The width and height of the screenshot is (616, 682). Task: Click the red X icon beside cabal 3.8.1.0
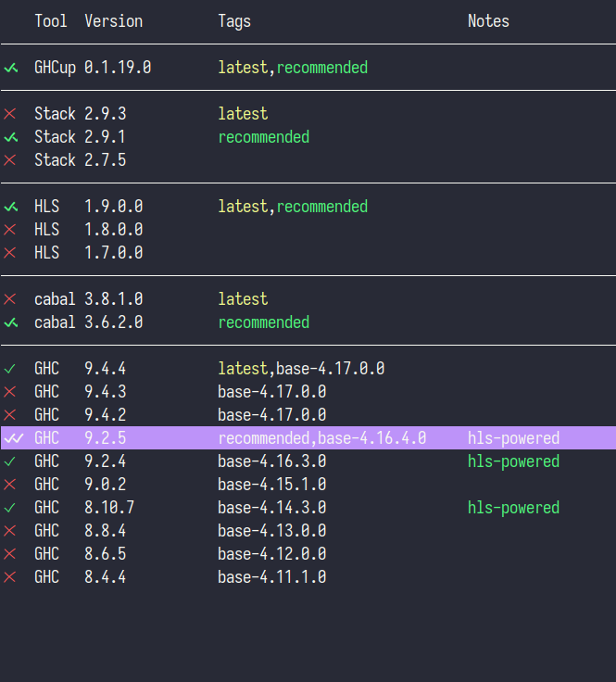(x=9, y=299)
